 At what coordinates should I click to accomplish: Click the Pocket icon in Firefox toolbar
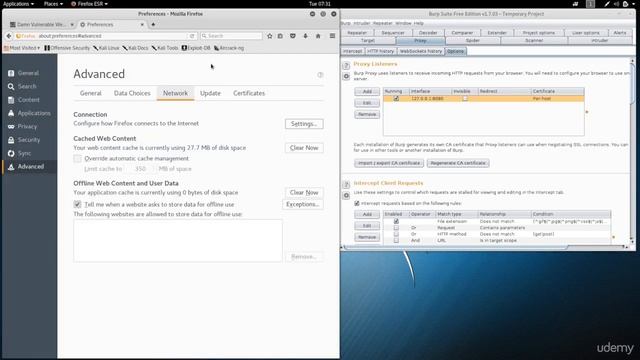tap(293, 36)
